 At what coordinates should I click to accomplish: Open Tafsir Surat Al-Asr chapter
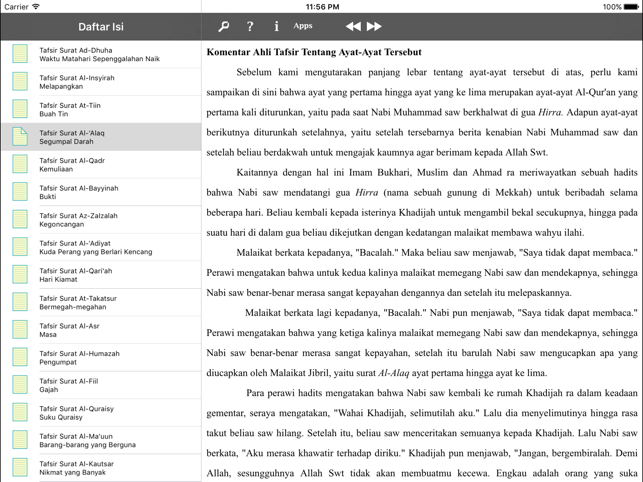pyautogui.click(x=100, y=329)
